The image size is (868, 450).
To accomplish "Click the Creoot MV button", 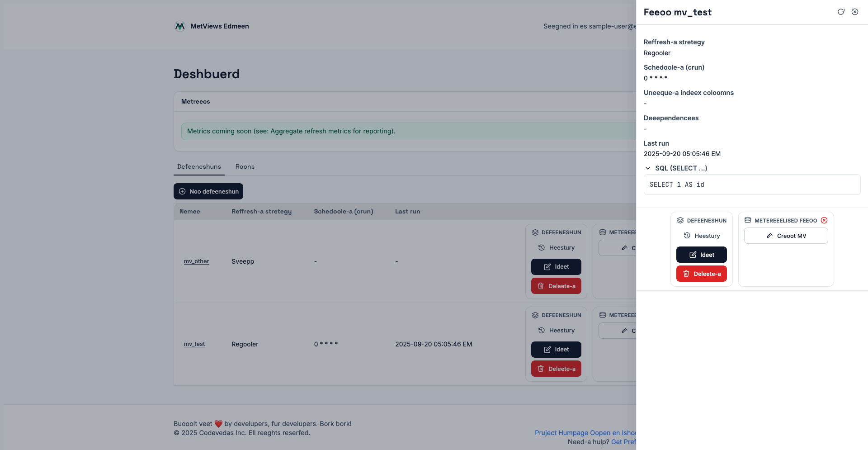I will point(786,236).
